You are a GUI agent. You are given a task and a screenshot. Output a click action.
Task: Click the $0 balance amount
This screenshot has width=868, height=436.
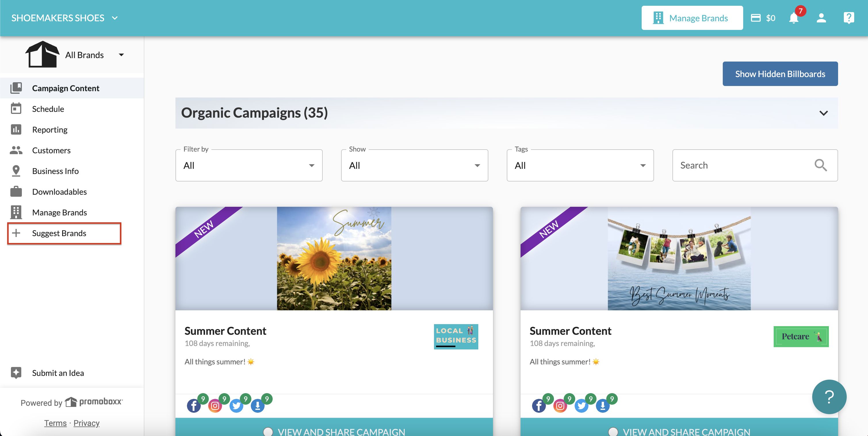(x=770, y=18)
